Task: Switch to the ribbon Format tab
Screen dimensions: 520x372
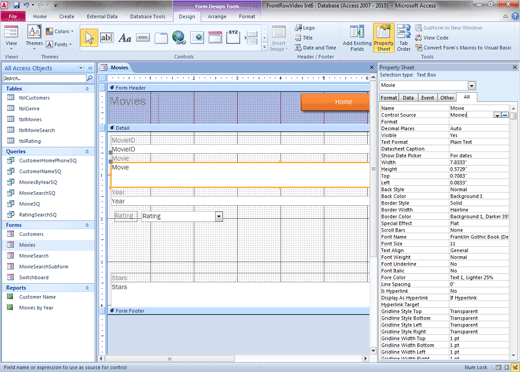Action: tap(247, 16)
